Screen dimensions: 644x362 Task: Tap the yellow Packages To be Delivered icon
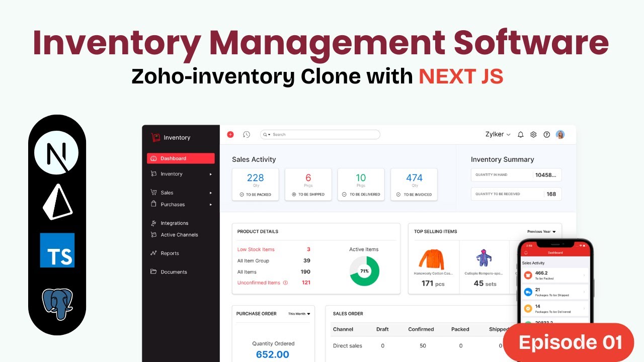pyautogui.click(x=528, y=308)
